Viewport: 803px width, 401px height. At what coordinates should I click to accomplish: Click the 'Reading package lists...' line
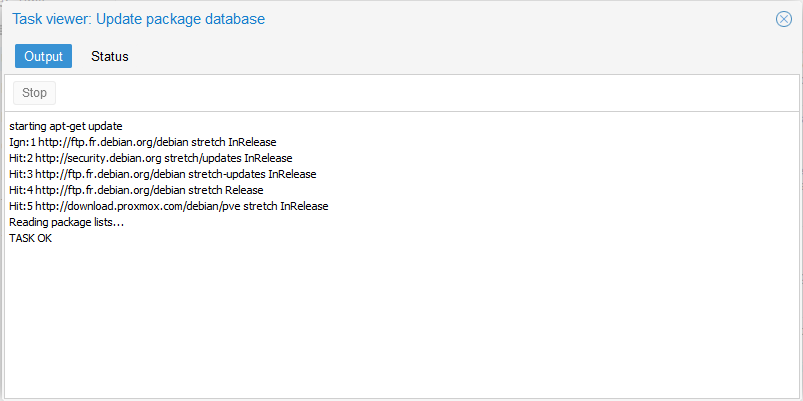(66, 222)
